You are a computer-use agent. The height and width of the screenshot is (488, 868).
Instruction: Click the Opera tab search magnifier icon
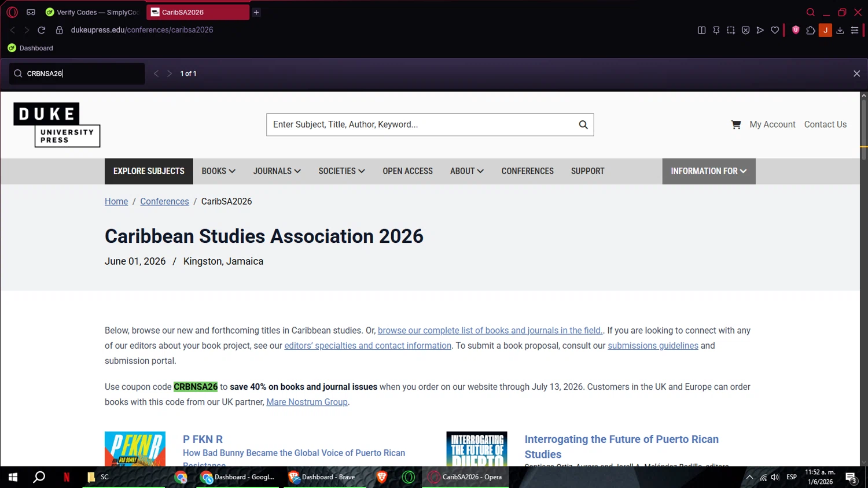coord(810,12)
